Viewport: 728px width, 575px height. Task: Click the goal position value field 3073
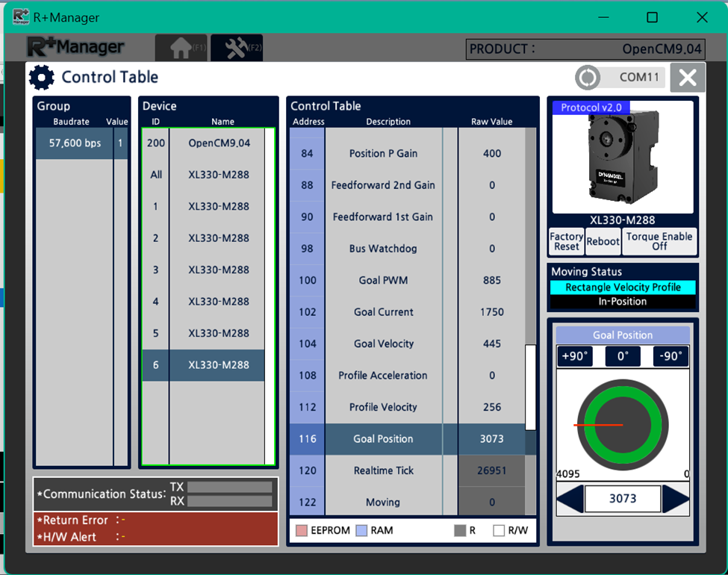pos(623,499)
